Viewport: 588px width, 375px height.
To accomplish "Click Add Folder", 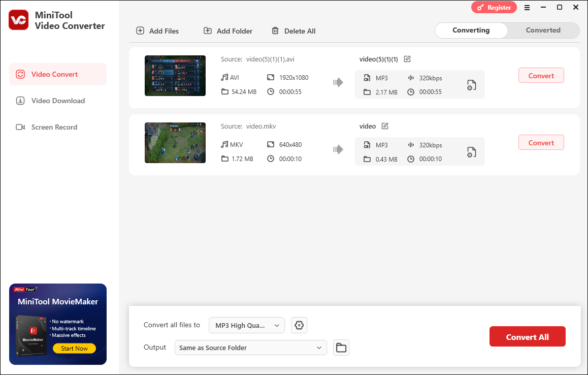I will pyautogui.click(x=228, y=31).
